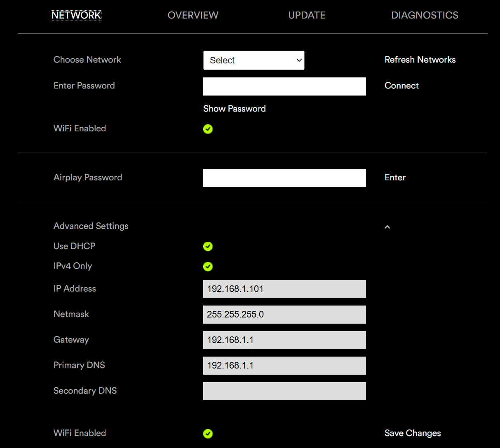Toggle the Use DHCP checkmark
500x448 pixels.
click(208, 247)
